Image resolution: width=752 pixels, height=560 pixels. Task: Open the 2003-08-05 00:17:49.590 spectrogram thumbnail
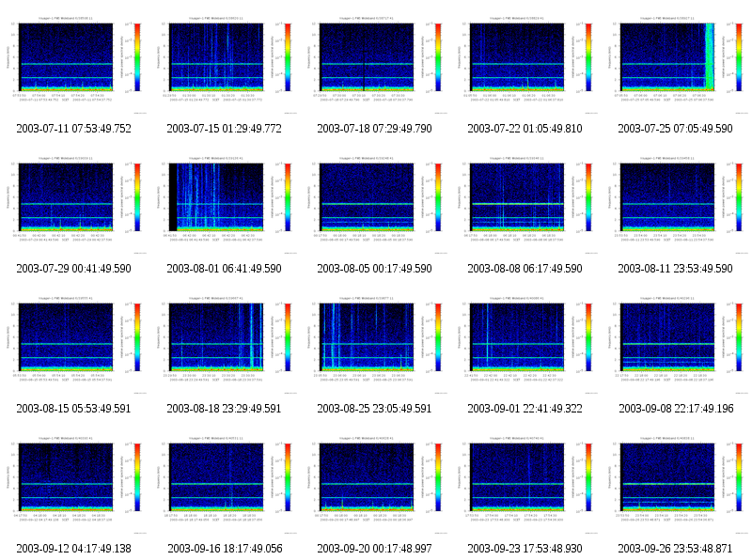click(x=374, y=204)
